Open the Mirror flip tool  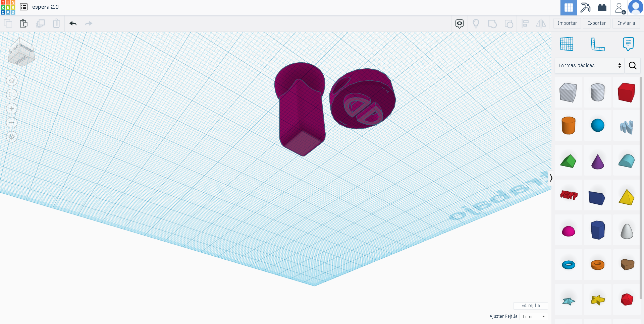click(541, 24)
